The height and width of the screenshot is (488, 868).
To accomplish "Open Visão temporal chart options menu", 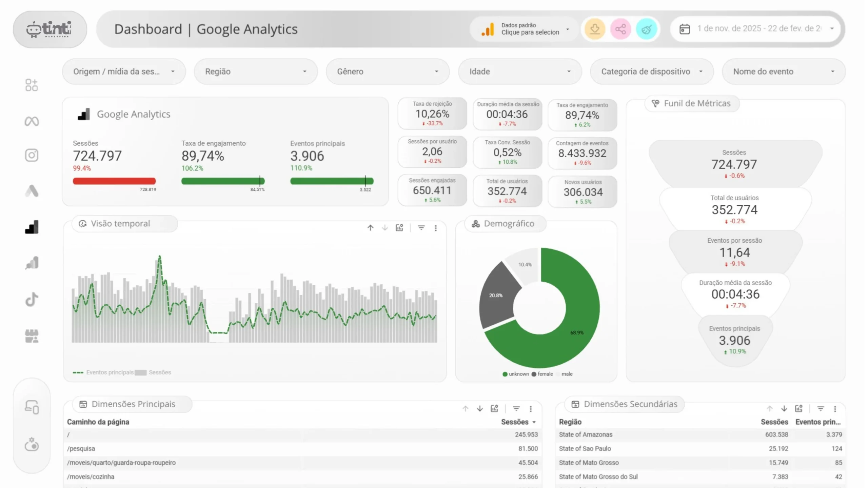I will pyautogui.click(x=436, y=228).
